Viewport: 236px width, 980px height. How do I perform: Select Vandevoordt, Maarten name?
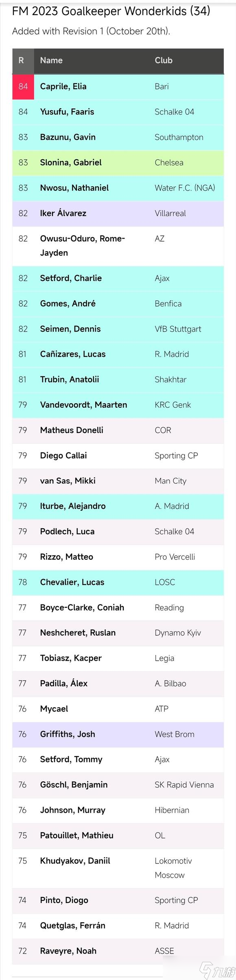pos(83,404)
